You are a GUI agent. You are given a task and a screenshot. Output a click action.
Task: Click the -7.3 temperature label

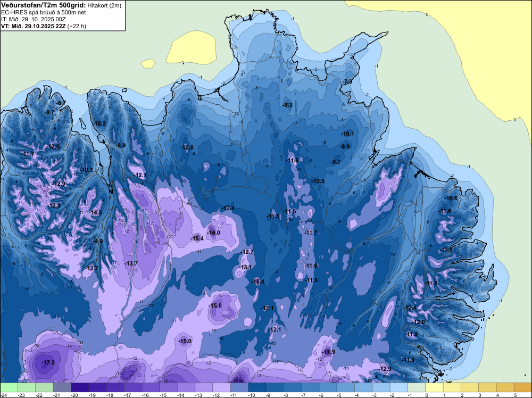(347, 82)
